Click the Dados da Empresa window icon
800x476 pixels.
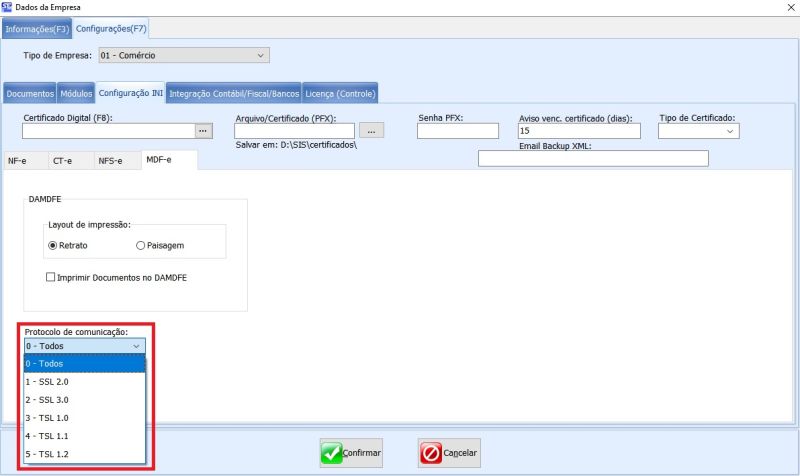point(9,8)
